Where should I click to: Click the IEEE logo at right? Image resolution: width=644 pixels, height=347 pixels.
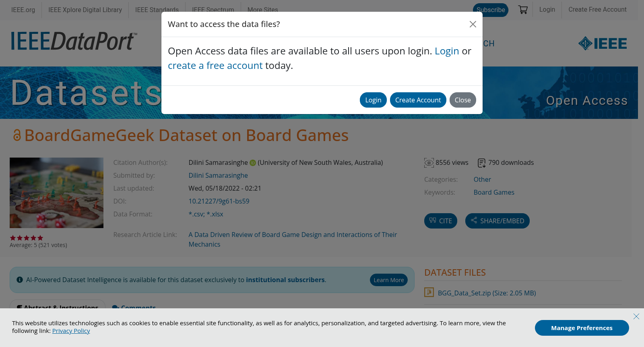[x=603, y=43]
